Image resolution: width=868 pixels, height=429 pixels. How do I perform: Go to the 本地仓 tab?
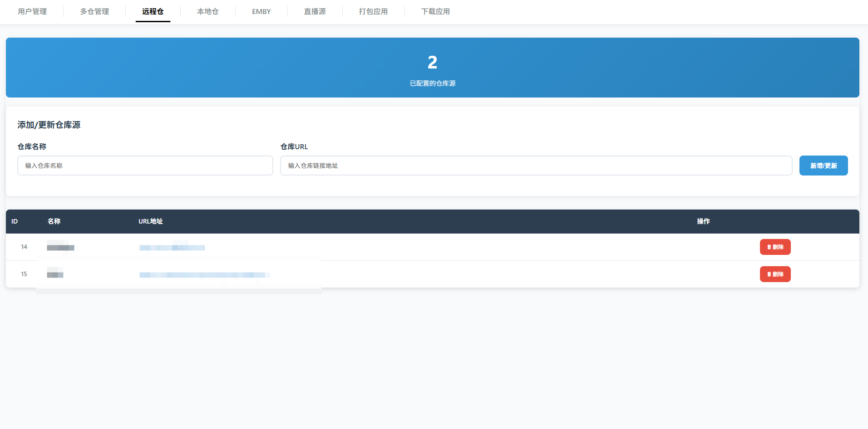[207, 11]
